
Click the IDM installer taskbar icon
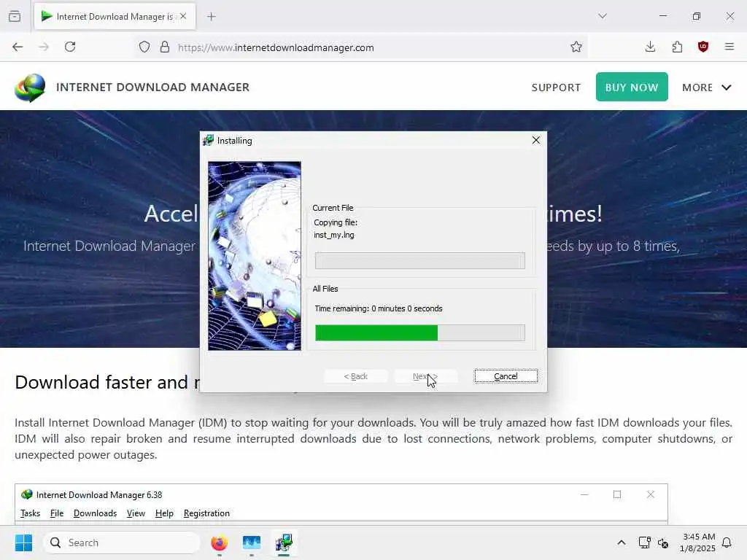coord(284,542)
